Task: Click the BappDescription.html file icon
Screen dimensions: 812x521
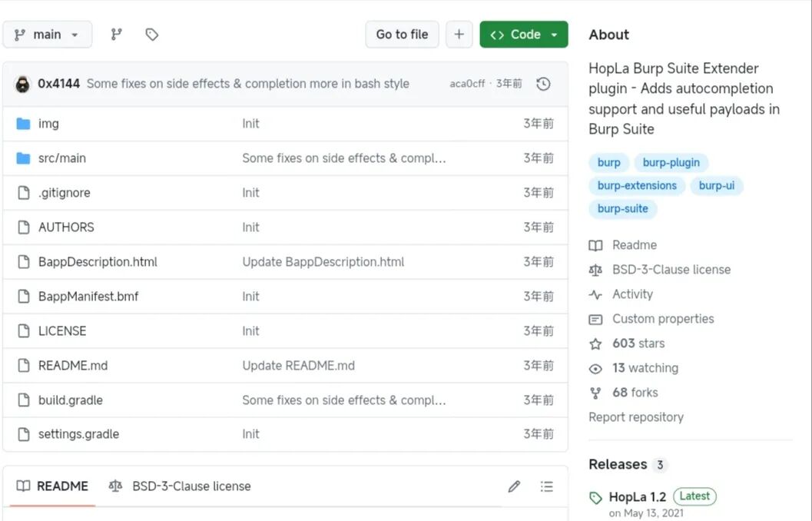Action: click(x=23, y=262)
